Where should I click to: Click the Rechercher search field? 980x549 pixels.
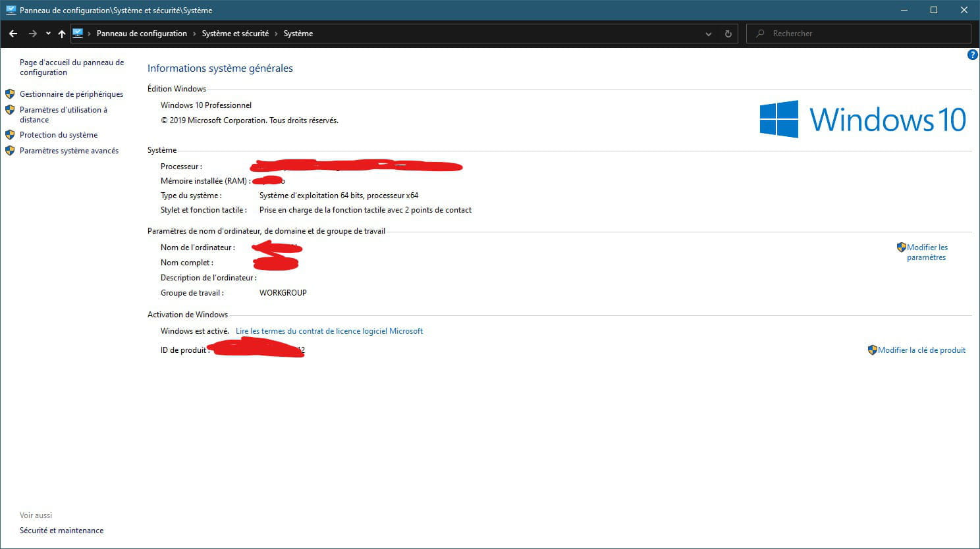858,34
